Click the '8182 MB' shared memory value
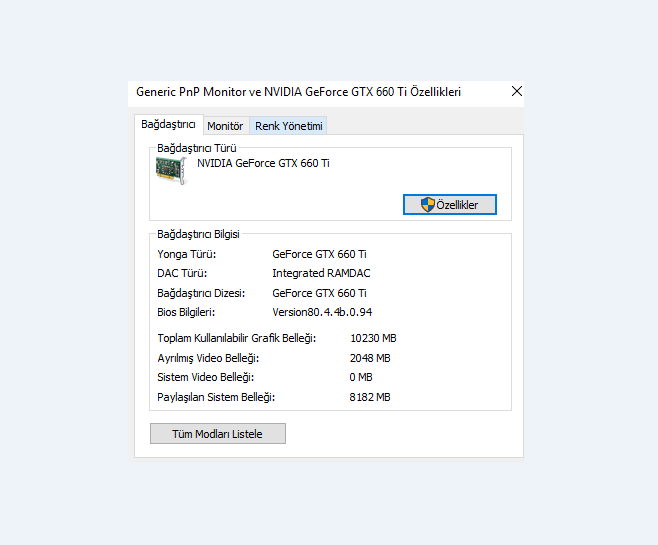 pos(370,397)
